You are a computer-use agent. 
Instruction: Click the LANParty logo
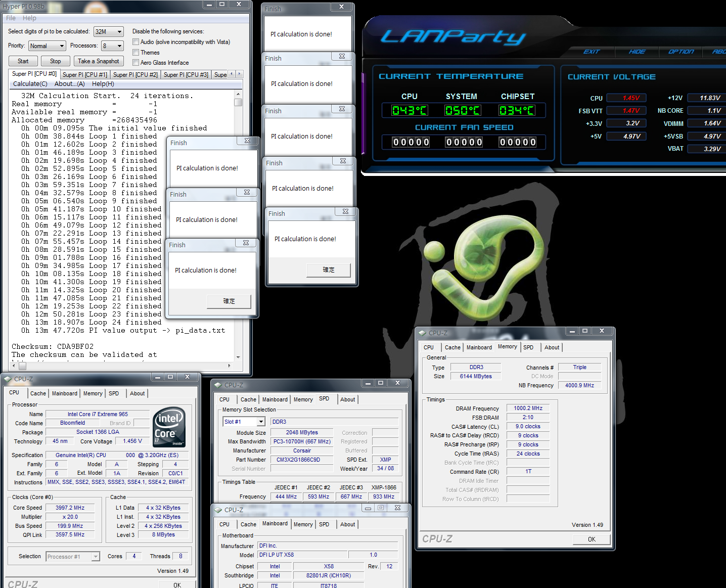pos(453,37)
